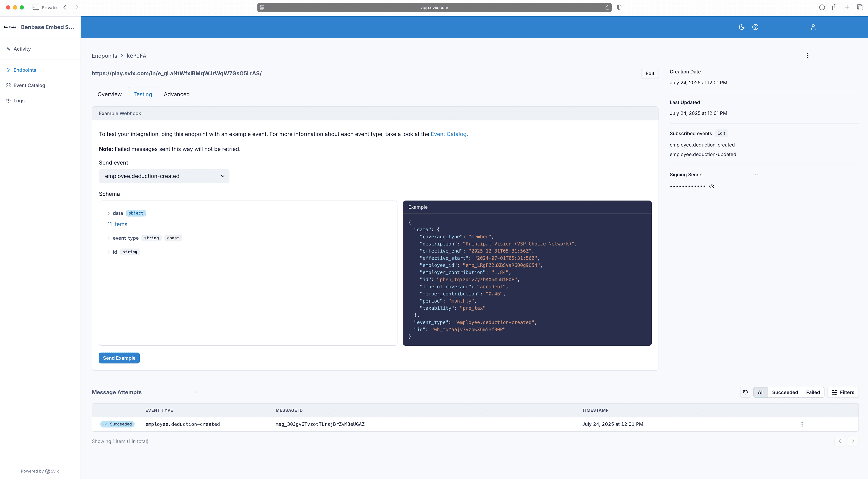The image size is (868, 479).
Task: Click the app.svix.com address bar
Action: (x=434, y=7)
